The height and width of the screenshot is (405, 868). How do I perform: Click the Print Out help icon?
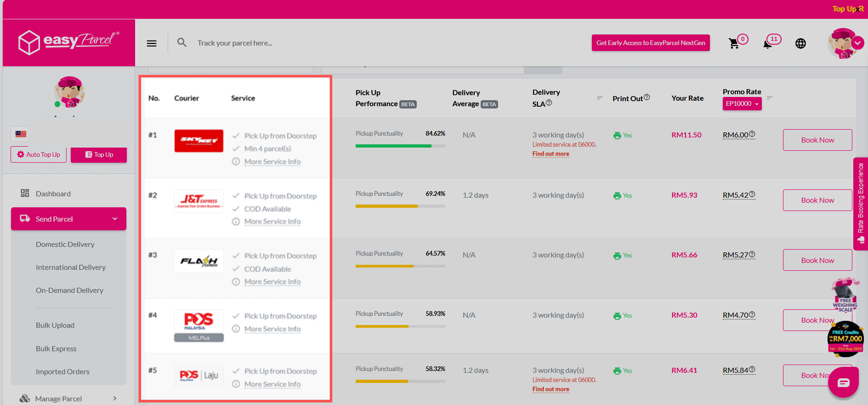(647, 97)
